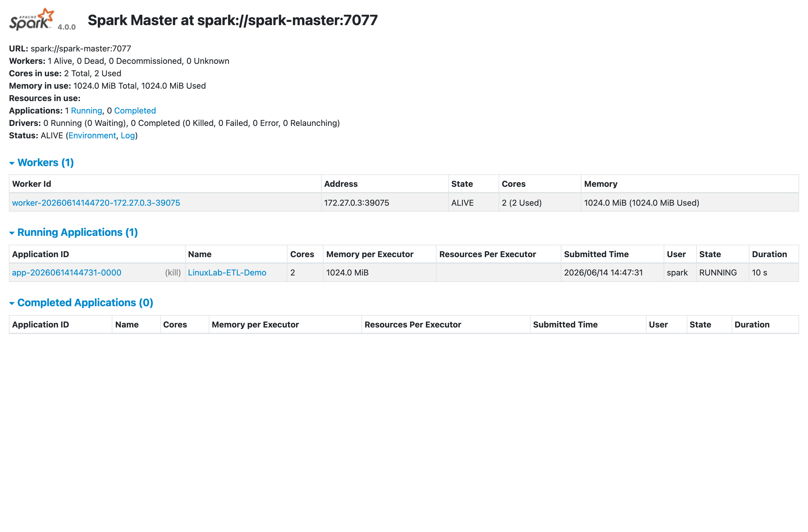Click the Completed Applications (0) heading

coord(85,302)
